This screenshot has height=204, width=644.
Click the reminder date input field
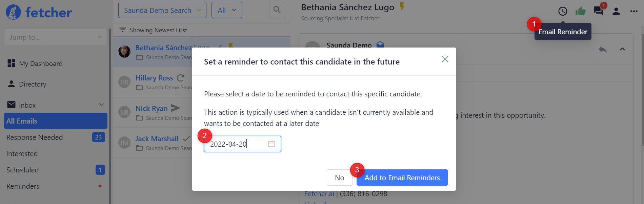click(x=237, y=144)
